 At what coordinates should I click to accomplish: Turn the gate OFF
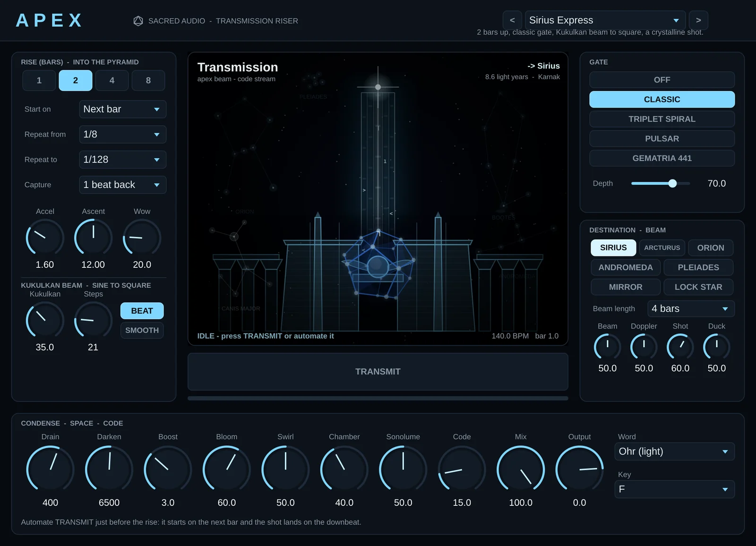pyautogui.click(x=662, y=80)
